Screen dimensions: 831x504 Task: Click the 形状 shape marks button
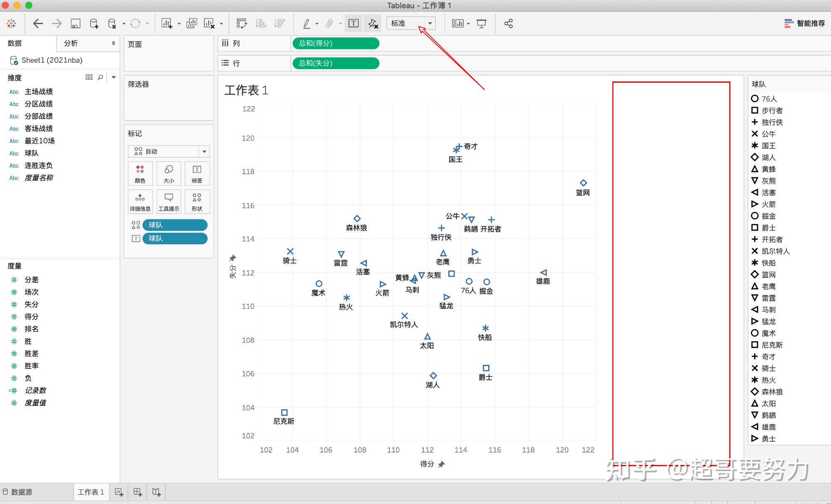pos(197,202)
